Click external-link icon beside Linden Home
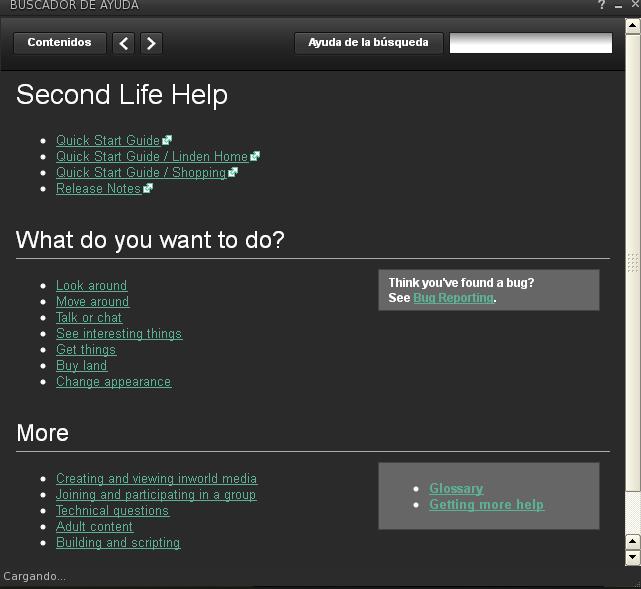 [x=255, y=156]
